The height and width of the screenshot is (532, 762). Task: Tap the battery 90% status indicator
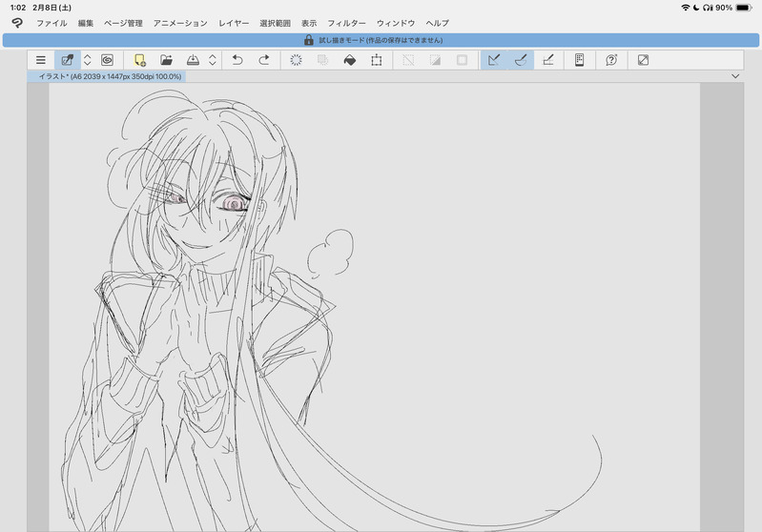(x=733, y=8)
